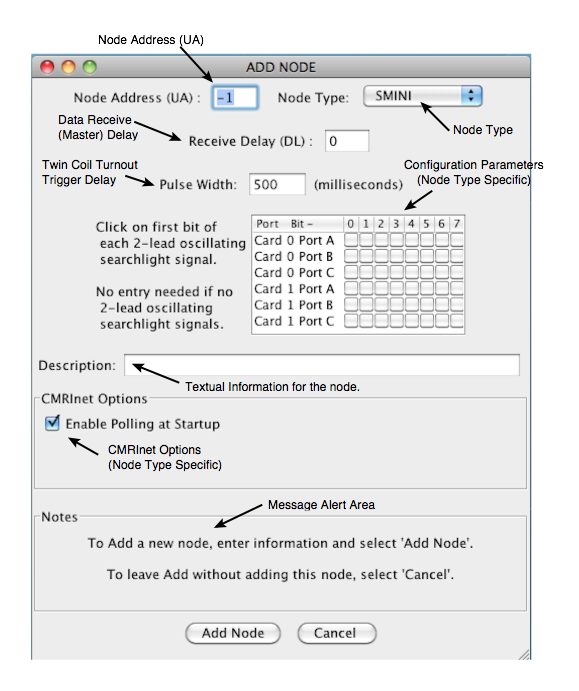Minimize window using the yellow button

[68, 67]
